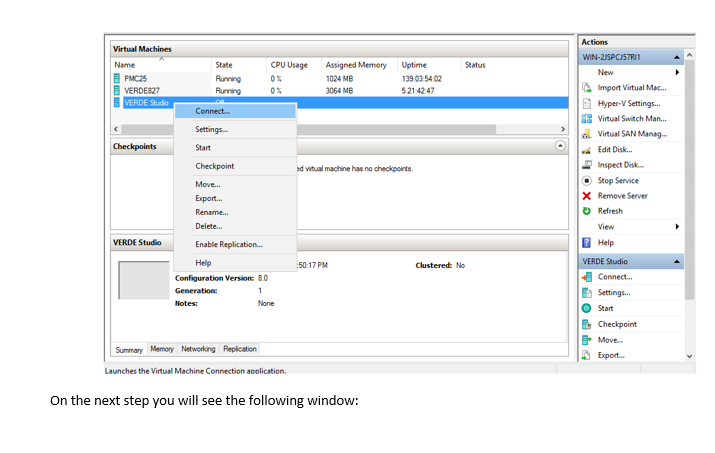
Task: Expand the New submenu arrow
Action: [678, 72]
